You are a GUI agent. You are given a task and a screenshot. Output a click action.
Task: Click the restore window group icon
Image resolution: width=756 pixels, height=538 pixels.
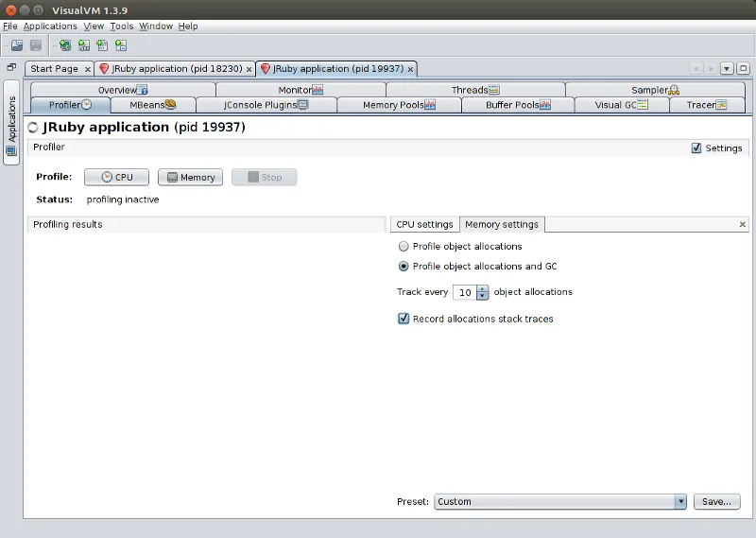coord(11,67)
